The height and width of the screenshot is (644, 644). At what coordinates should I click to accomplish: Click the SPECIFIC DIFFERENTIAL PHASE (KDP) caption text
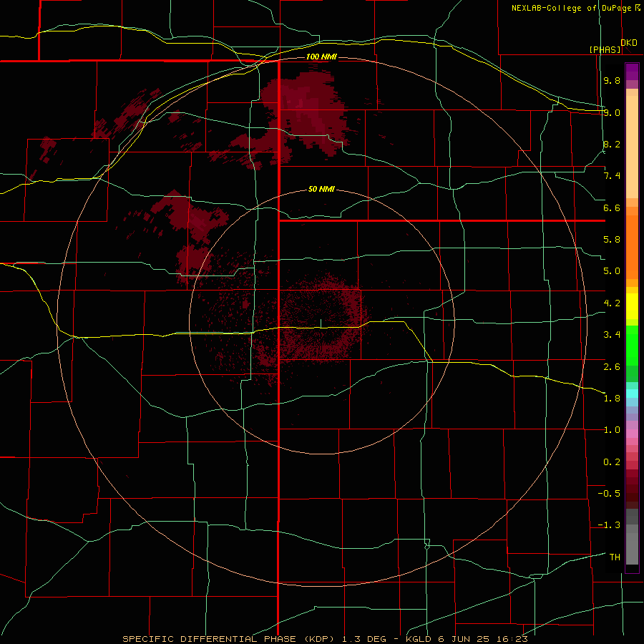click(x=230, y=639)
